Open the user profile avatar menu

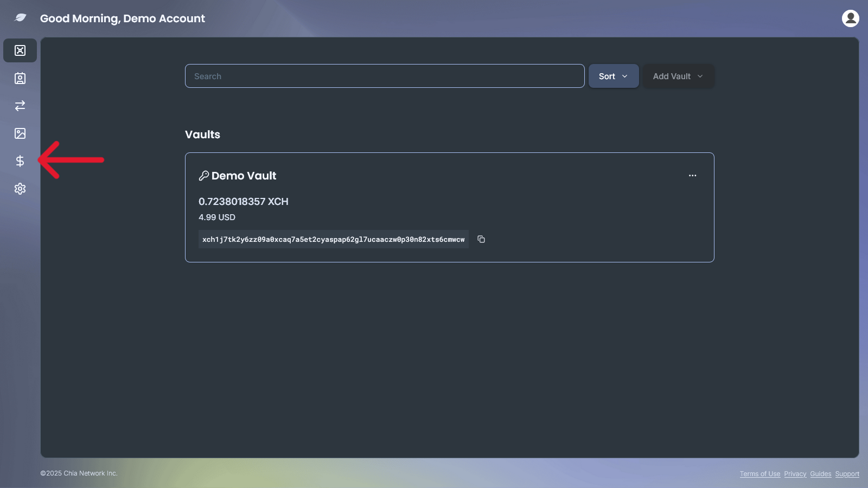pyautogui.click(x=850, y=18)
